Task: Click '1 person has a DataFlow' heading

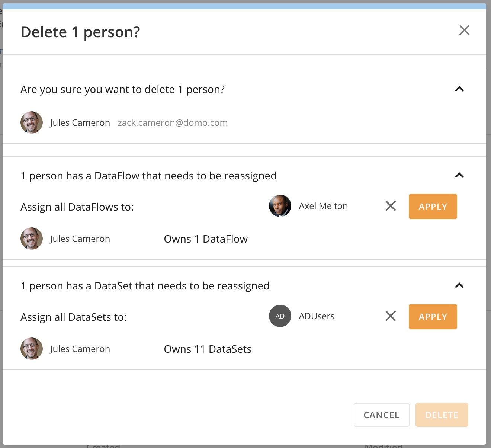Action: (148, 176)
